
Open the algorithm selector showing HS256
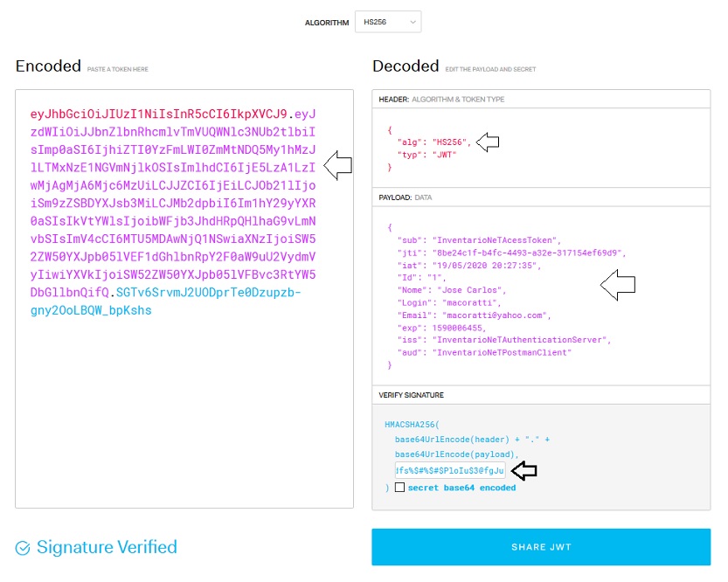[x=386, y=21]
